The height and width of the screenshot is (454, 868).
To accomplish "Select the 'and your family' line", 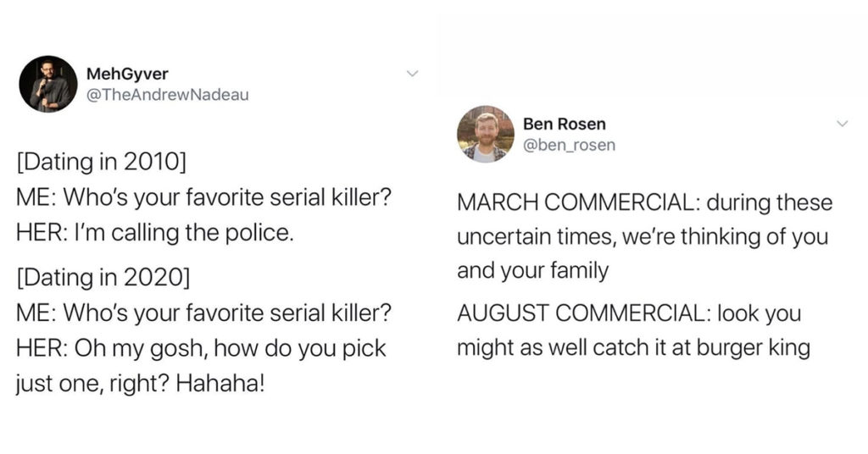I will [x=532, y=271].
